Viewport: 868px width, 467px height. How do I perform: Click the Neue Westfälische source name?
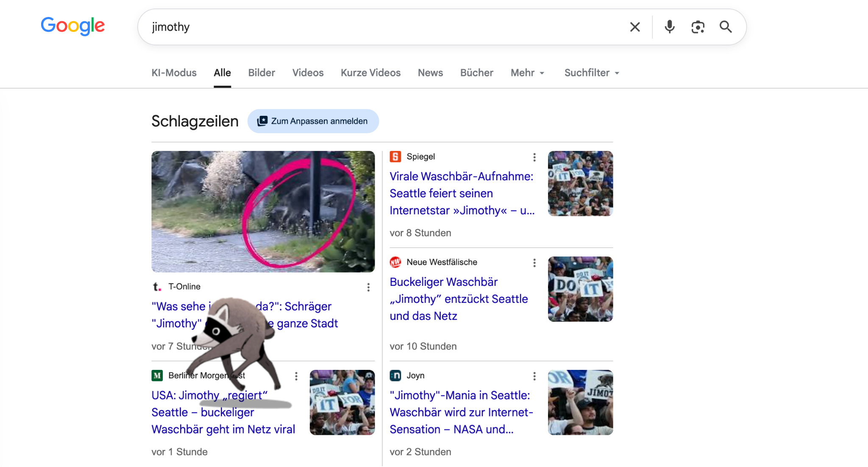point(442,262)
